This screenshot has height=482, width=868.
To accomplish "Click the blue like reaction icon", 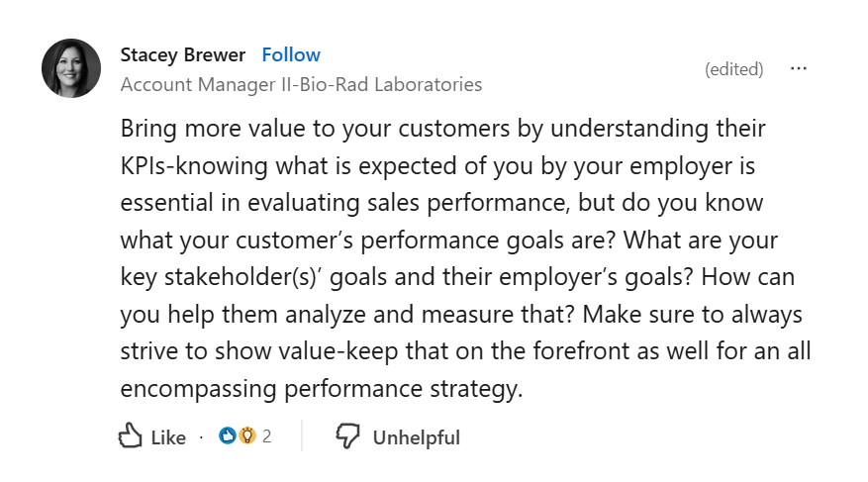I will coord(227,435).
